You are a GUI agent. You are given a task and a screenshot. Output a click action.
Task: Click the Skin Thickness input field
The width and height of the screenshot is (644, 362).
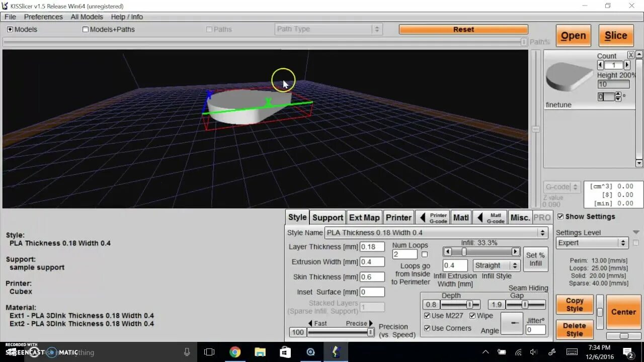(372, 277)
